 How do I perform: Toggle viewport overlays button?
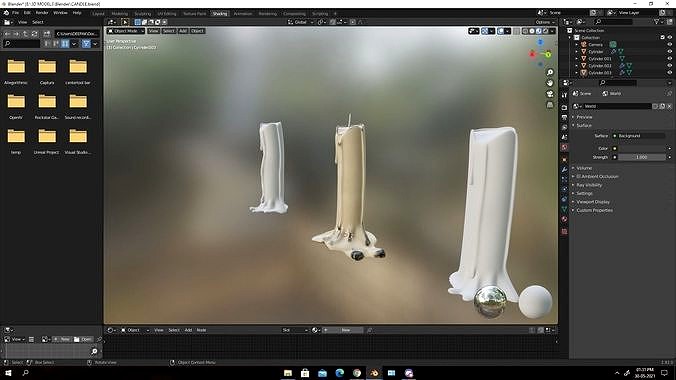pyautogui.click(x=501, y=31)
